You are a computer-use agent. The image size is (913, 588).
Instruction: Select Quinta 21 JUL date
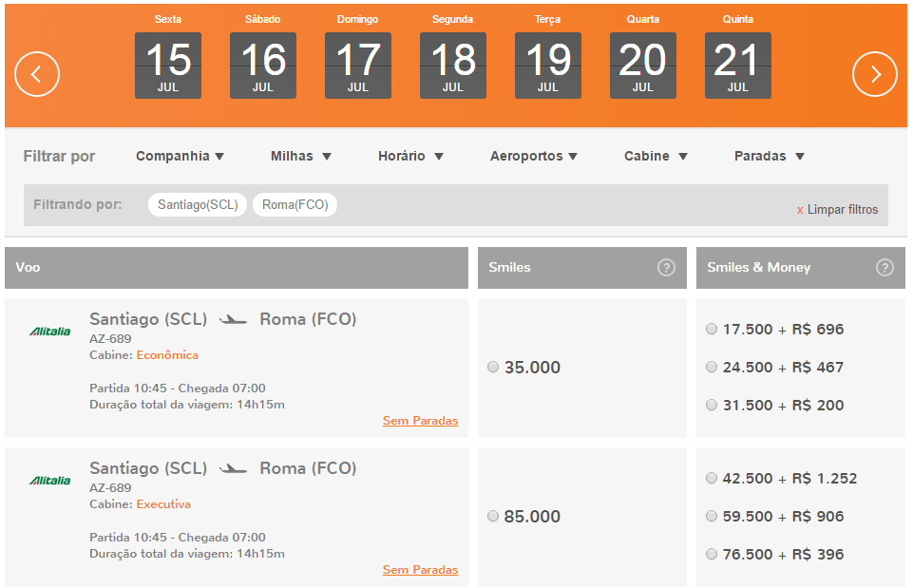738,65
